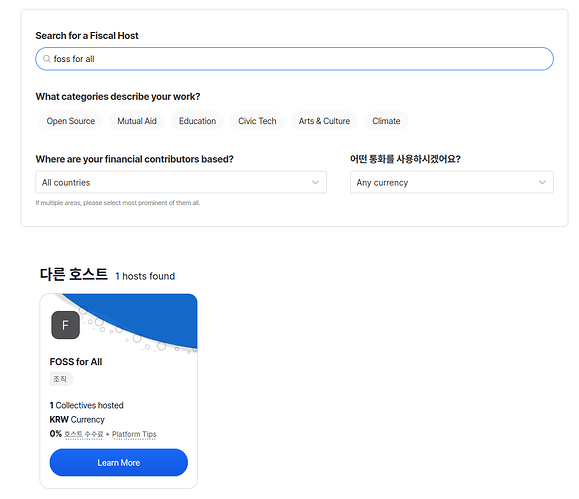
Task: Toggle the Civic Tech category
Action: coord(257,121)
